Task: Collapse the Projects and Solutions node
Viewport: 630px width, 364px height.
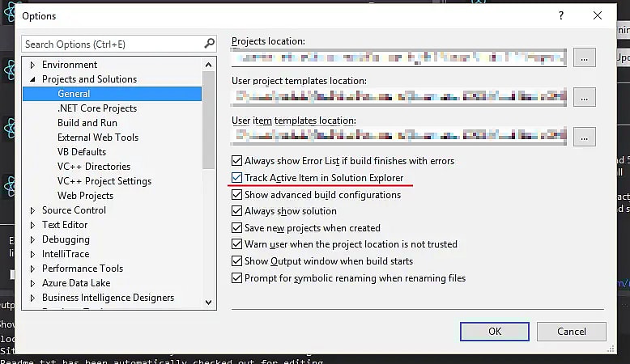Action: 32,79
